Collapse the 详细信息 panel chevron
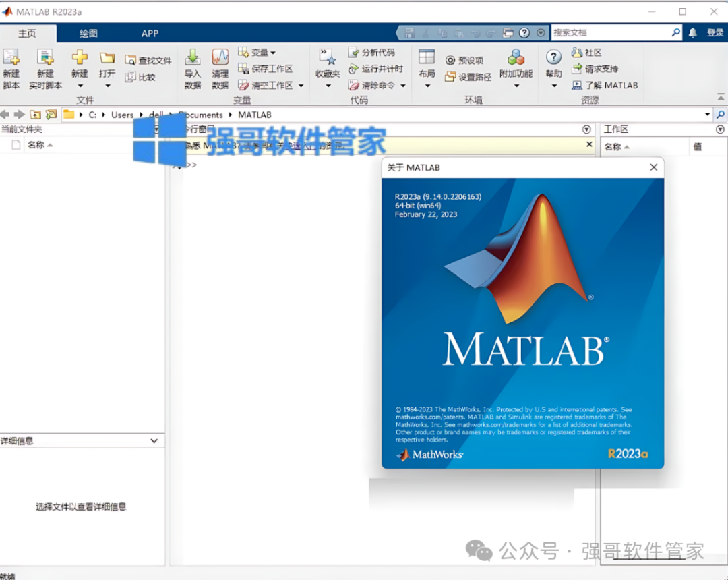 [x=154, y=440]
